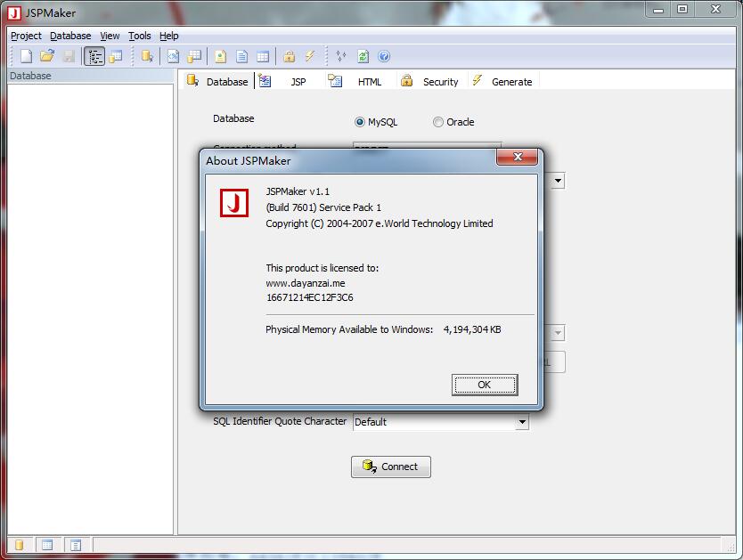
Task: Open the Database menu
Action: pyautogui.click(x=70, y=36)
